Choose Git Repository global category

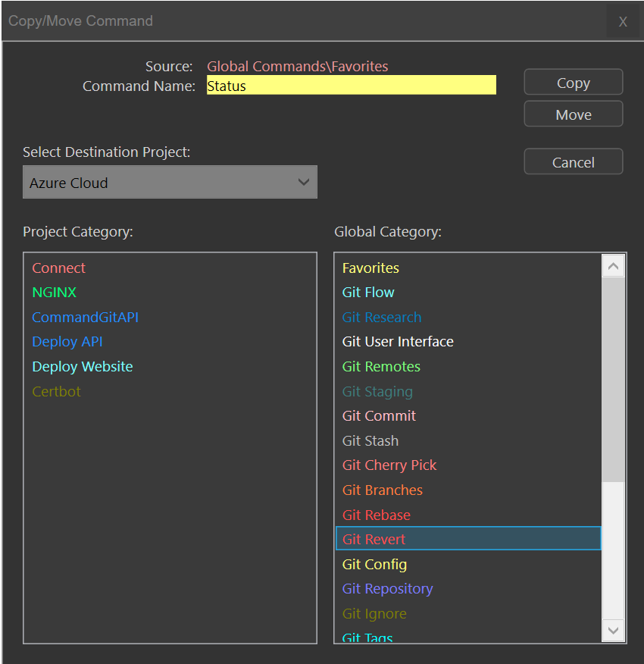(387, 589)
